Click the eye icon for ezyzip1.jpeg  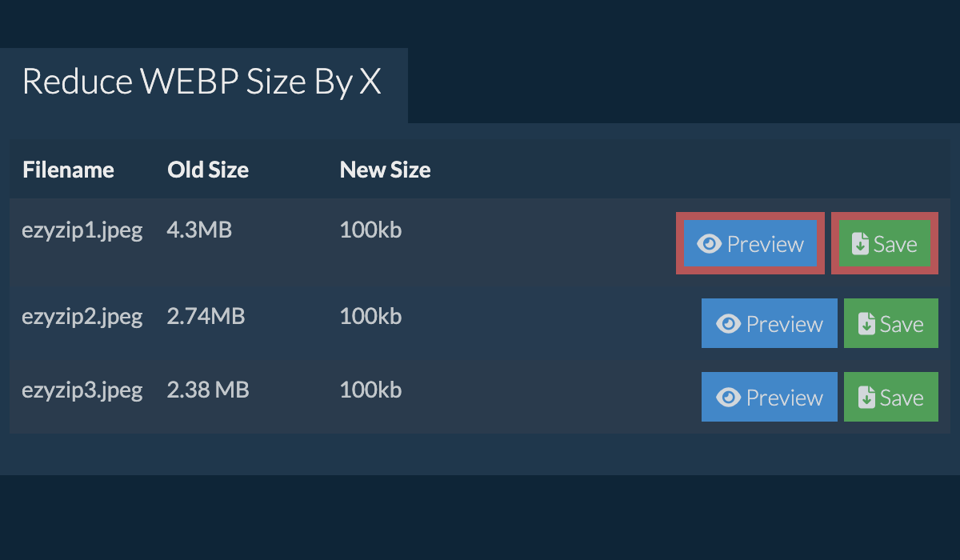[x=710, y=244]
